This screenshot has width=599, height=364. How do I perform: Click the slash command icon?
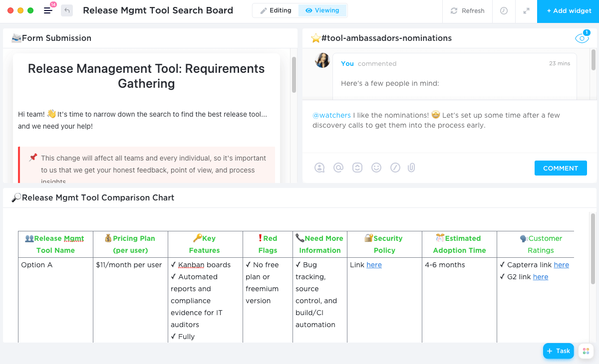(395, 168)
